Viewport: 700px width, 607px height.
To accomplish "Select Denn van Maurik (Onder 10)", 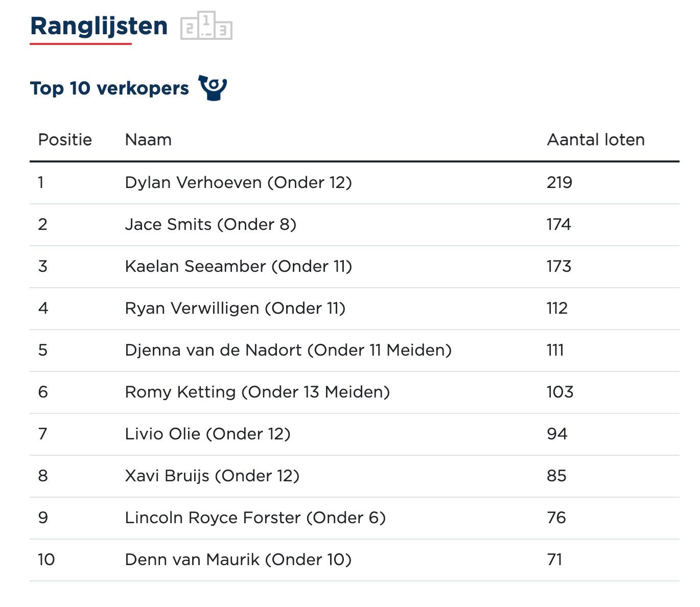I will pyautogui.click(x=238, y=560).
